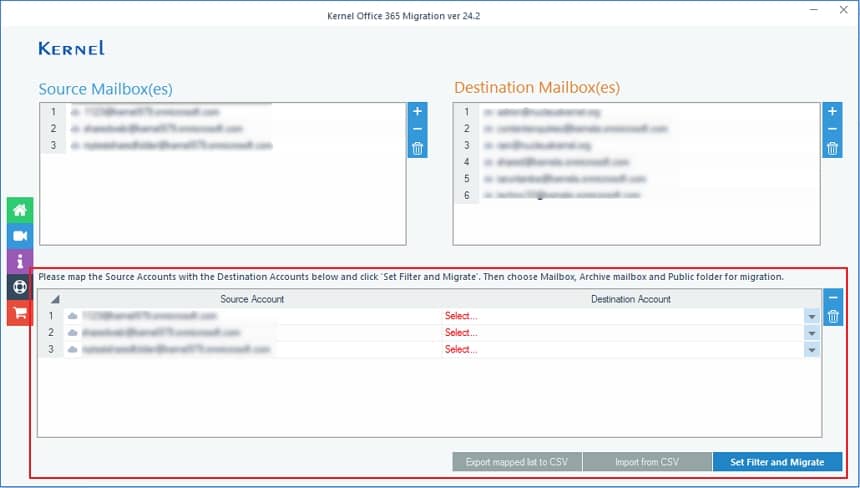Select source mailbox row 1
The image size is (860, 488).
point(223,112)
